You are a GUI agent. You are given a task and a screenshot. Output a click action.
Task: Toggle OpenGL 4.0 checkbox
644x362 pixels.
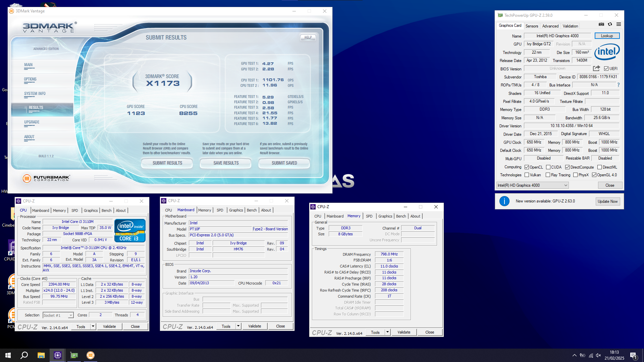click(x=594, y=175)
